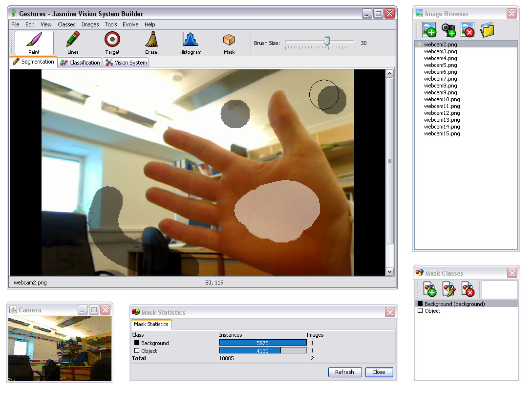Open the Tools menu
The image size is (532, 393).
111,24
